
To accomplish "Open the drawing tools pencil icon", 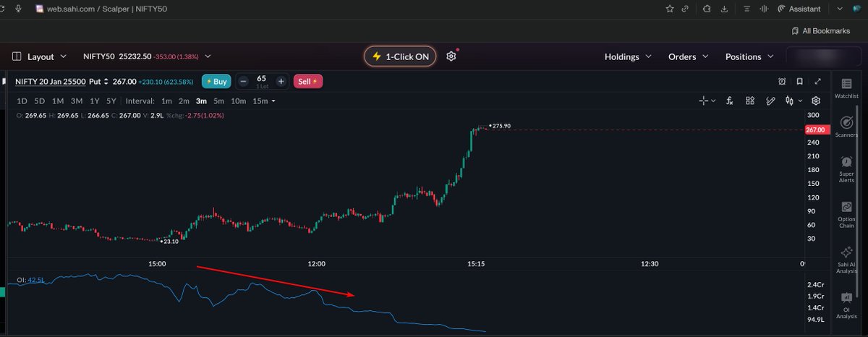I will pos(770,101).
